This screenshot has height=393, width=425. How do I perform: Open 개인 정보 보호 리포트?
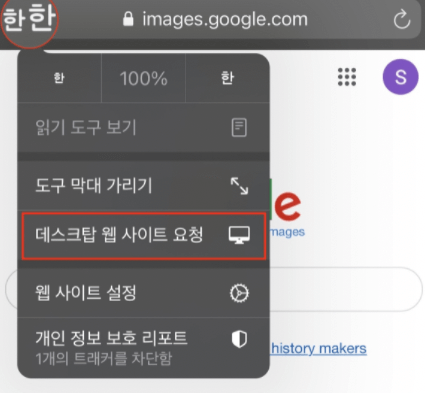coord(143,348)
